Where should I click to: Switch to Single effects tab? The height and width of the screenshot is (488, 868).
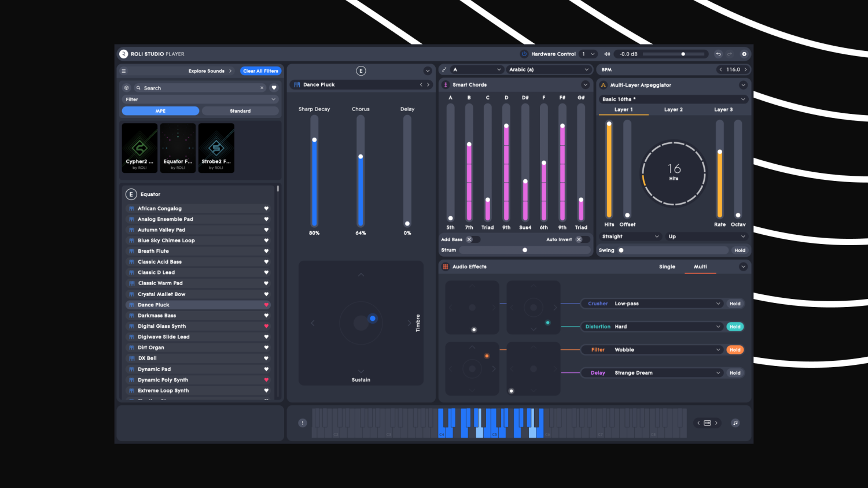point(667,267)
